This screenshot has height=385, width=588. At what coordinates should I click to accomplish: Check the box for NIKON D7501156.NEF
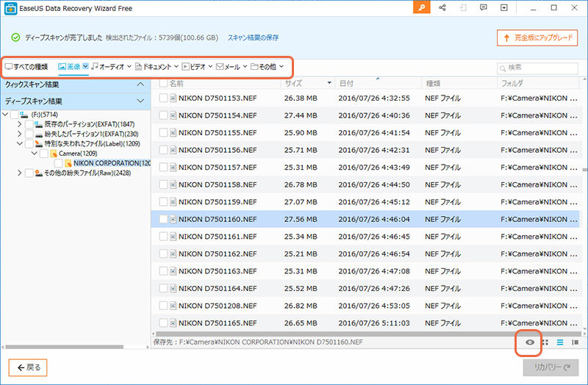click(x=163, y=150)
